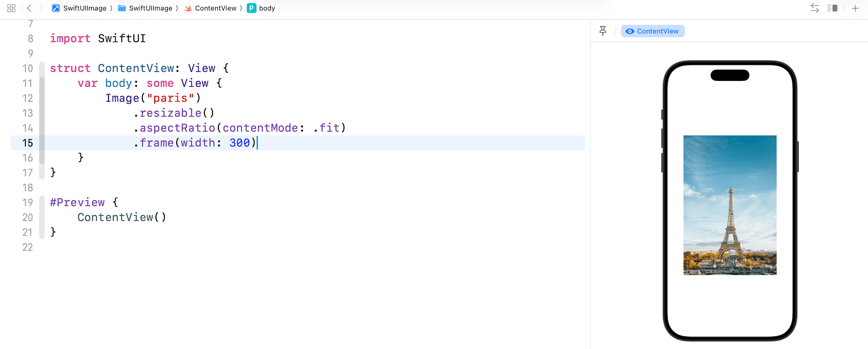The width and height of the screenshot is (868, 349).
Task: Open the editor layout options icon
Action: coord(832,8)
